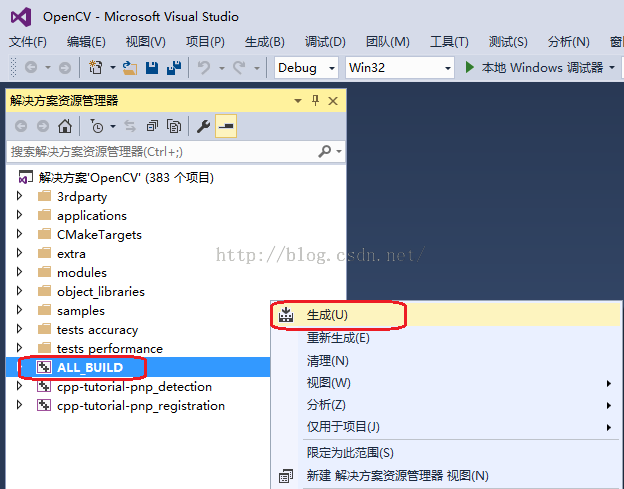
Task: Open the 仅用于项目(J) context submenu
Action: tap(446, 427)
